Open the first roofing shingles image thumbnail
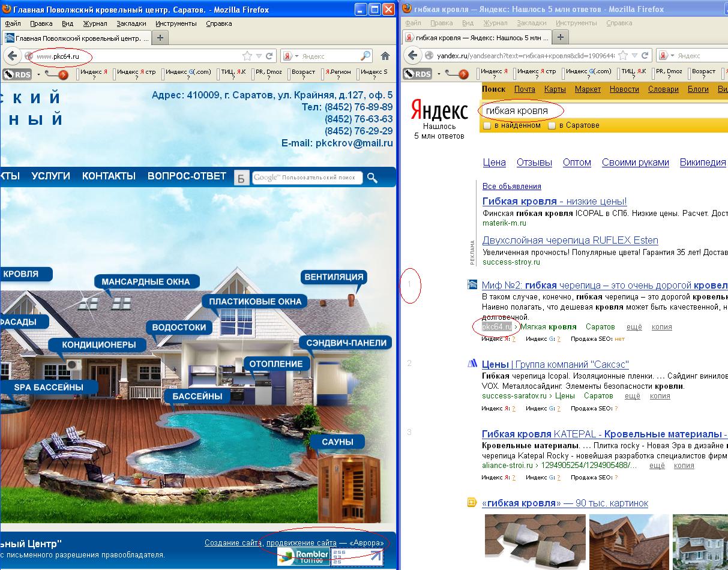 pos(535,542)
